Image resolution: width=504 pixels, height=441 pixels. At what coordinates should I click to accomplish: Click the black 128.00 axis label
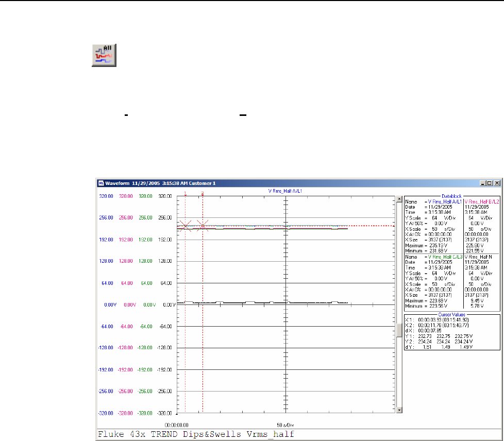click(x=165, y=261)
